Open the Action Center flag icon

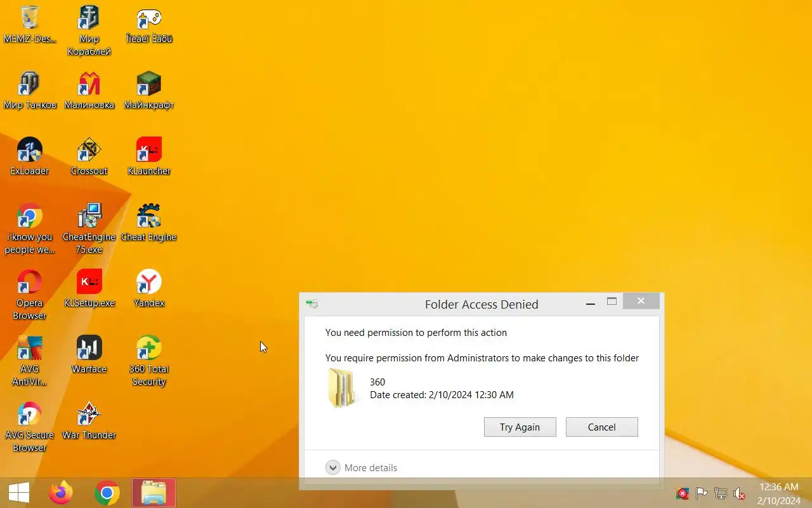(x=702, y=493)
